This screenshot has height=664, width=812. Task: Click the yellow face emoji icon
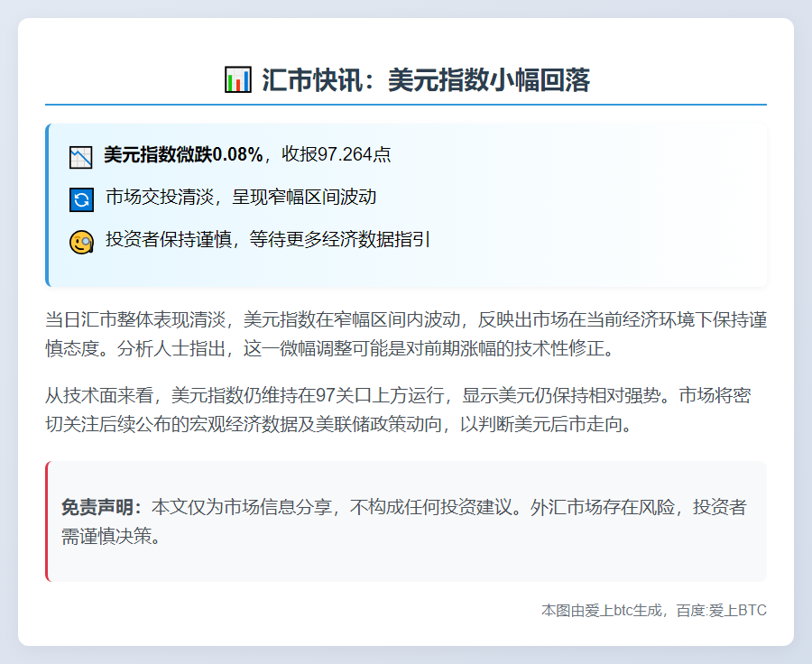81,242
